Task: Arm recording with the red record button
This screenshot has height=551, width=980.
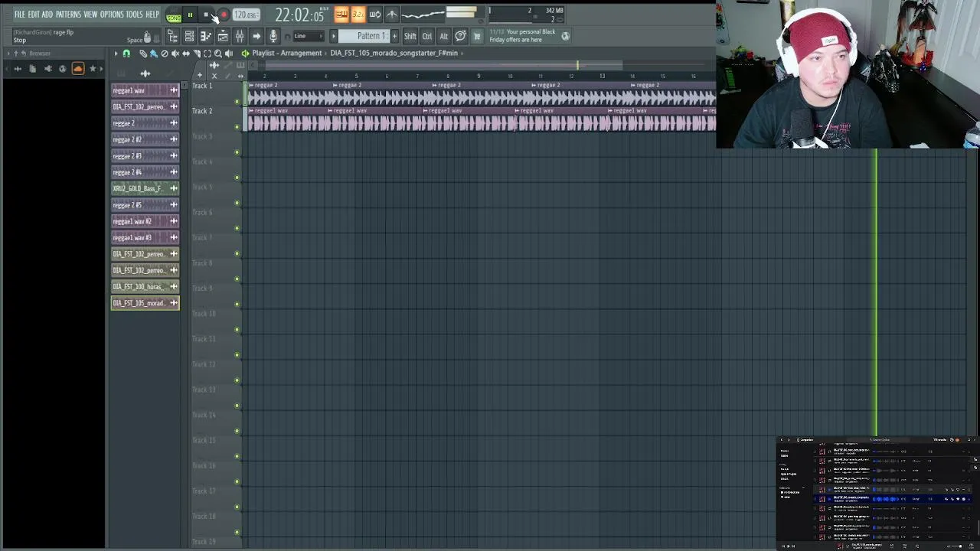Action: coord(223,15)
